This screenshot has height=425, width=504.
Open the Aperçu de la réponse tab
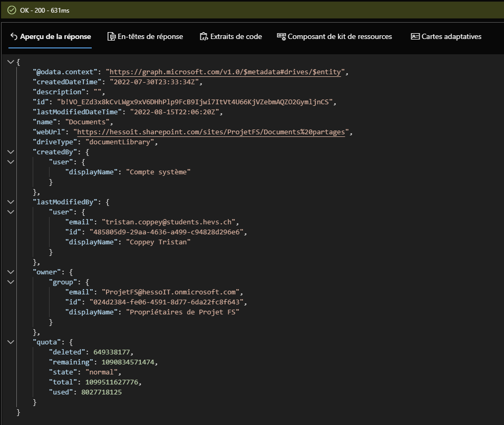coord(51,36)
